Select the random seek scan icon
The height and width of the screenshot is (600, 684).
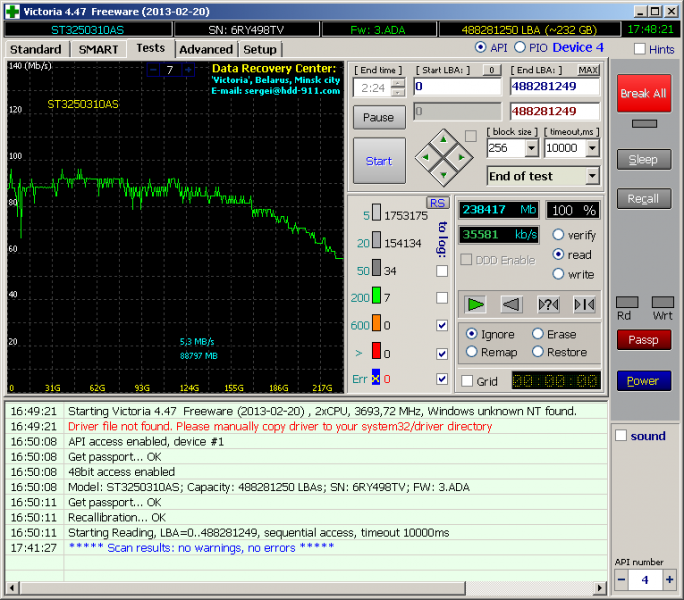point(548,304)
